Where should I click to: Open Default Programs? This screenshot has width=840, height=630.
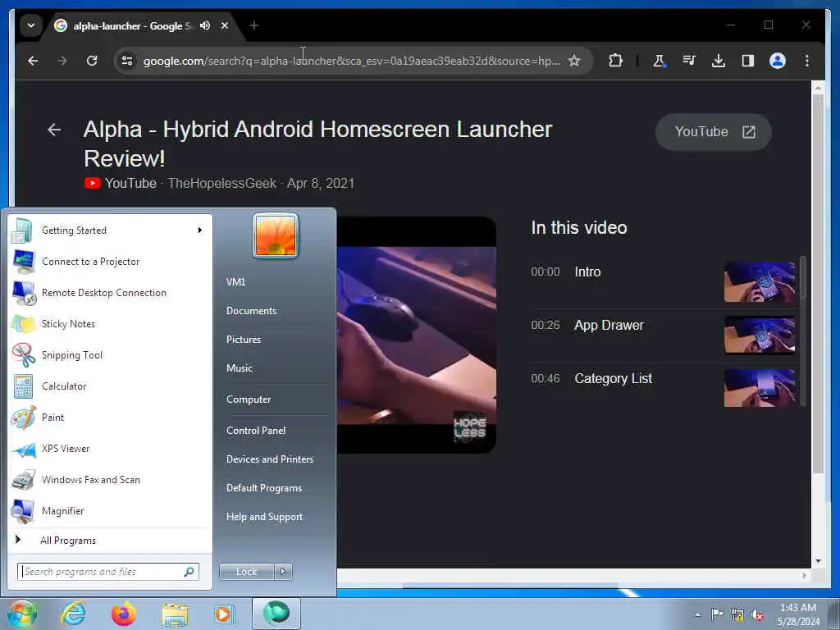pyautogui.click(x=264, y=488)
